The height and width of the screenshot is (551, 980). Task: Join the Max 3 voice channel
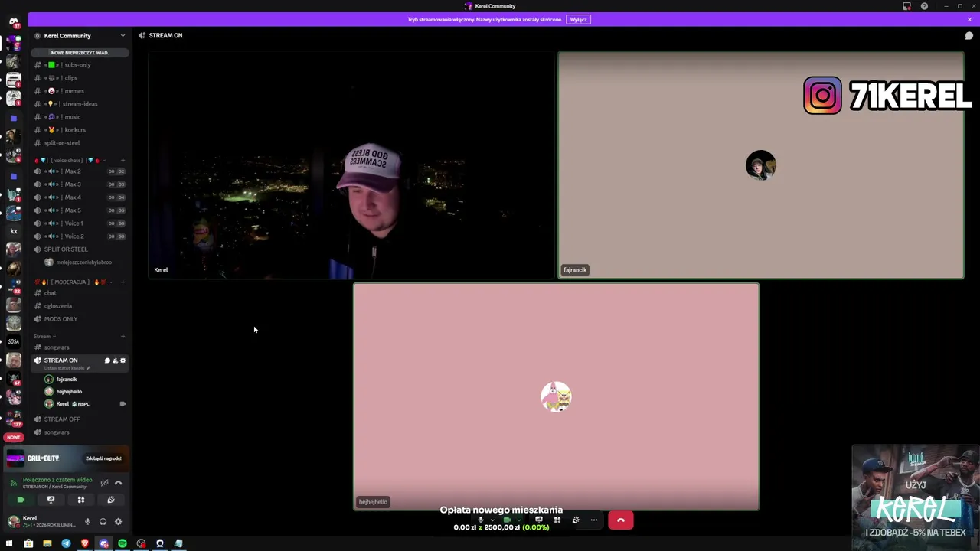point(79,184)
